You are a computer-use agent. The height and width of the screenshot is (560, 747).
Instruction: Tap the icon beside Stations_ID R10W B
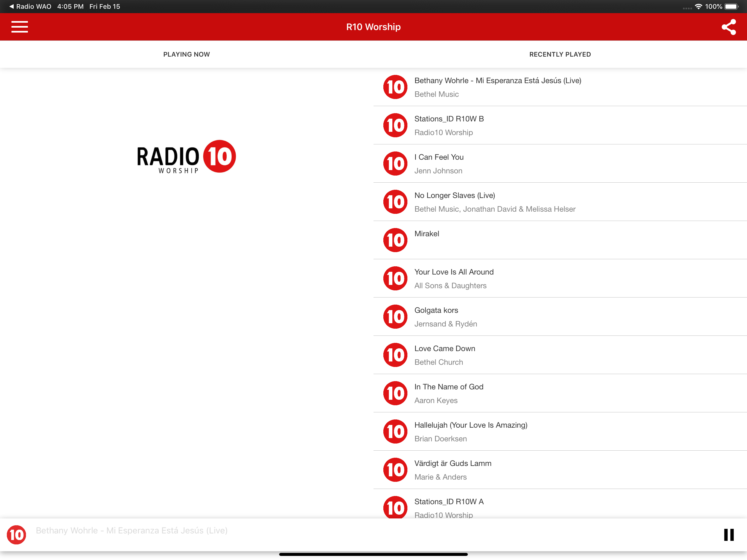pos(395,125)
